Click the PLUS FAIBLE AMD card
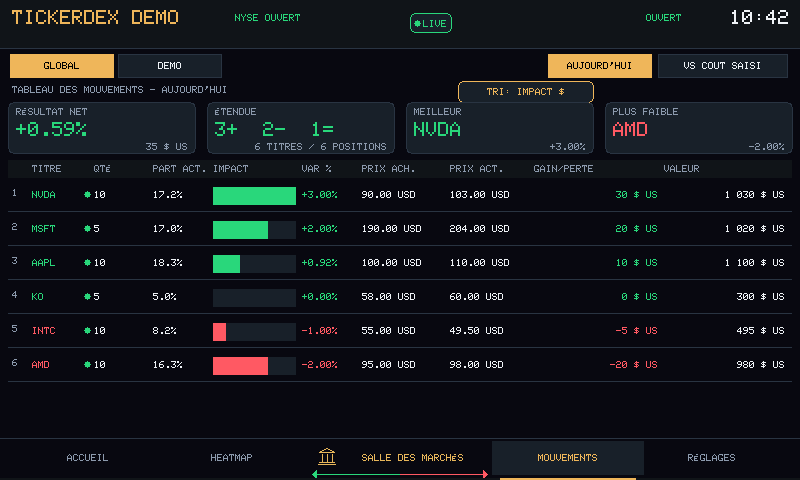The image size is (800, 480). pos(699,128)
